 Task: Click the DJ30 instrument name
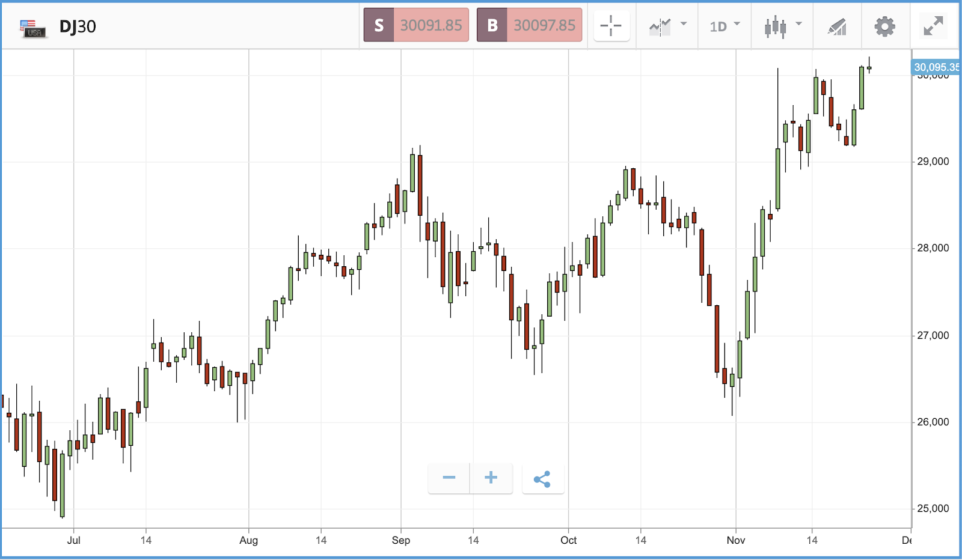tap(78, 26)
